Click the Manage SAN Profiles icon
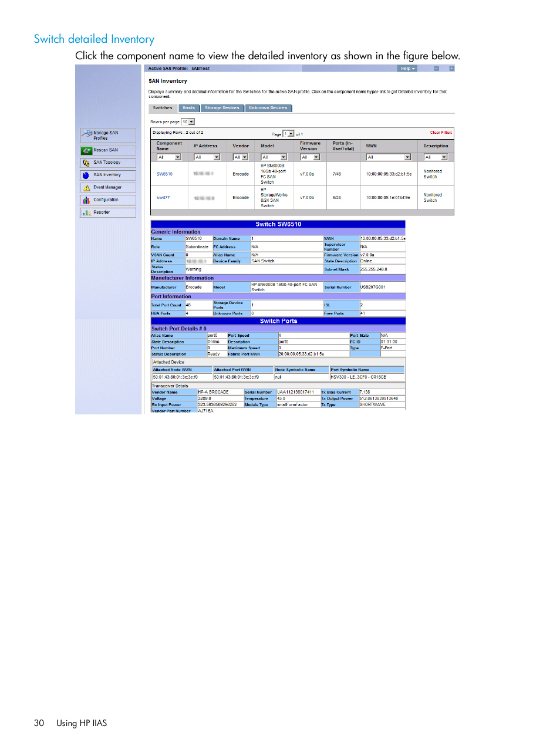The width and height of the screenshot is (560, 746). (87, 134)
